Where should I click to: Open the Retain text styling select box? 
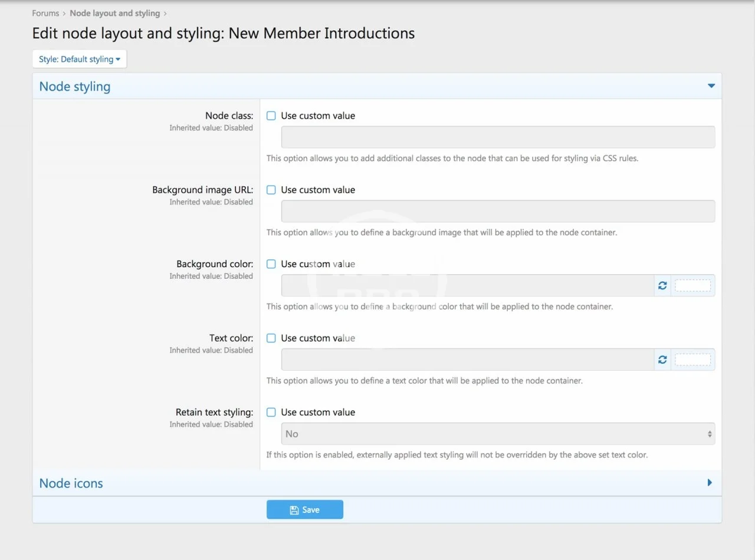point(498,434)
